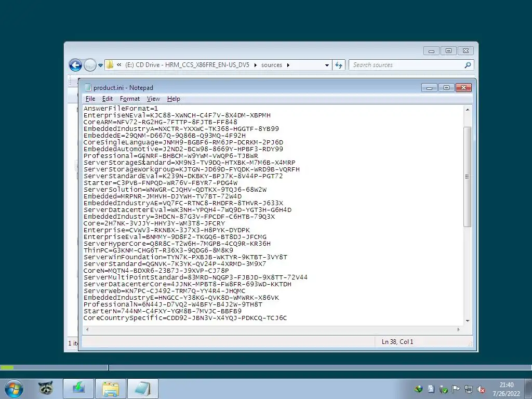Minimize the Explorer sources window
The width and height of the screenshot is (532, 399).
pyautogui.click(x=431, y=51)
